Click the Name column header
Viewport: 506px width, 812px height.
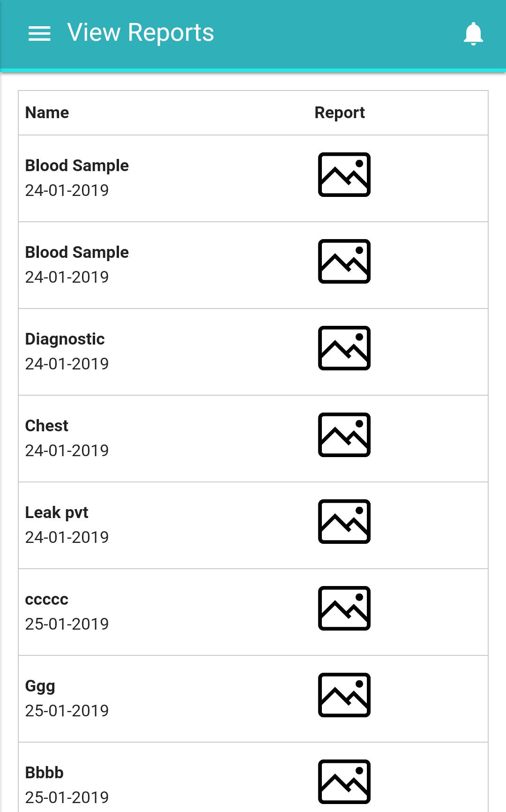pyautogui.click(x=47, y=113)
